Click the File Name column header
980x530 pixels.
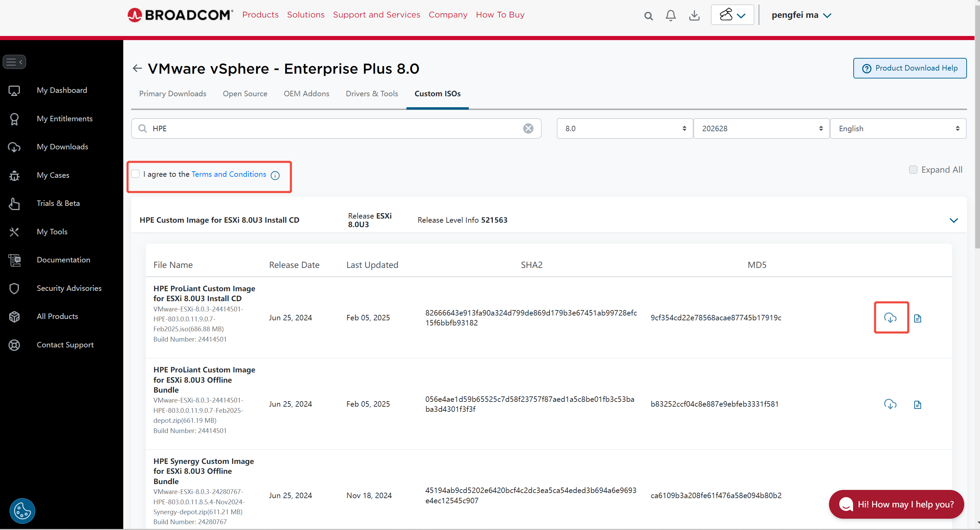coord(173,265)
